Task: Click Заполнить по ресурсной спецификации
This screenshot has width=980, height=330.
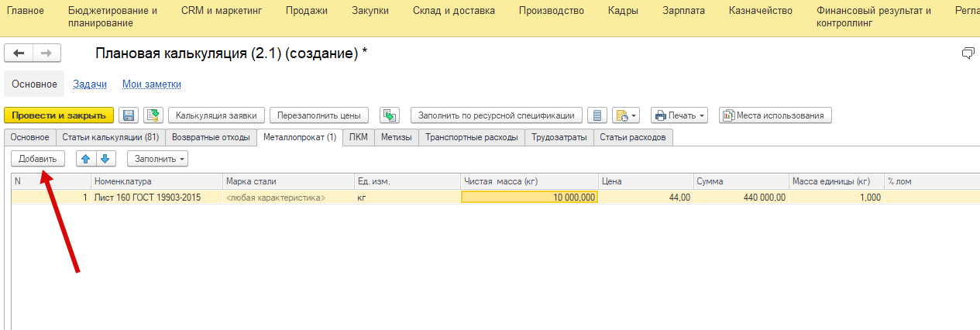Action: [497, 115]
